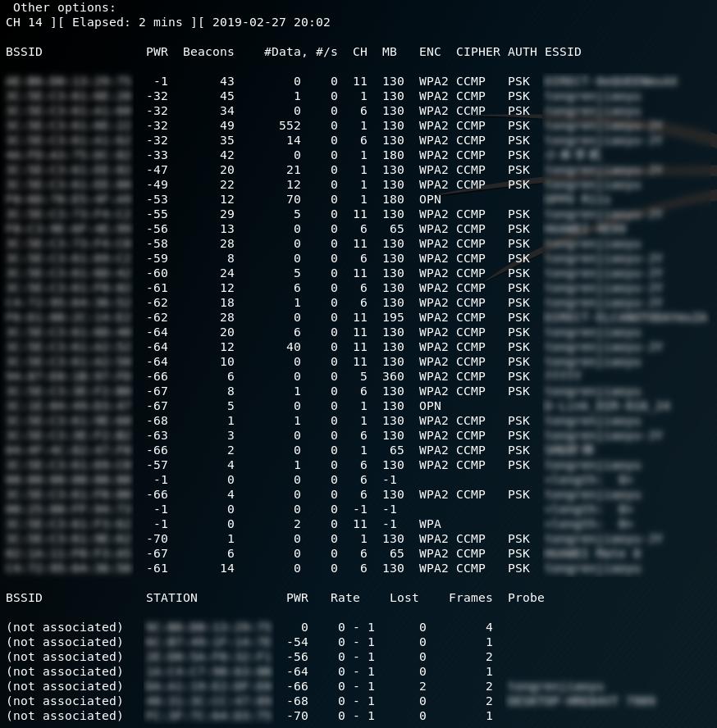Click the PWR value -60
Viewport: 717px width, 728px height.
pyautogui.click(x=157, y=274)
